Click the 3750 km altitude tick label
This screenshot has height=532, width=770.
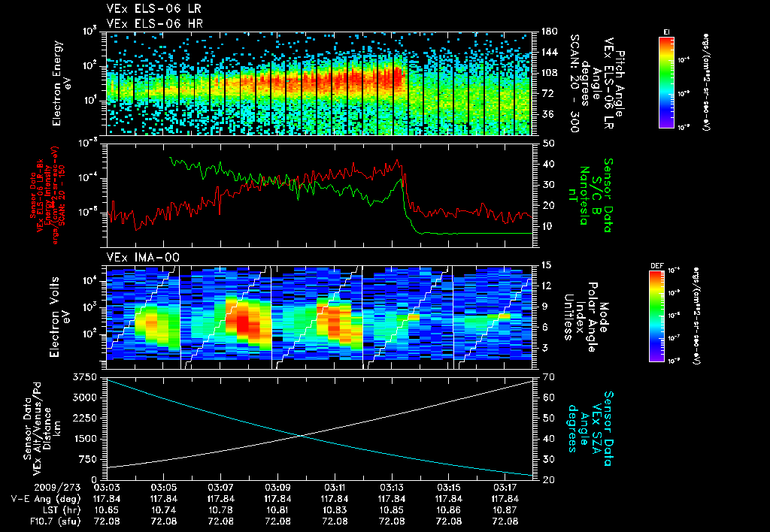point(85,377)
